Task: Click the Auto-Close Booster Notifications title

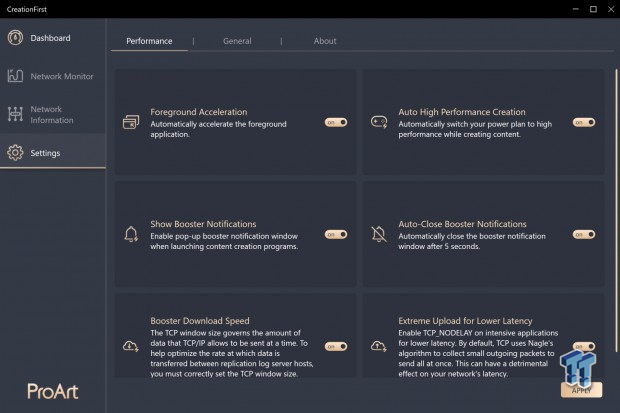Action: (x=462, y=224)
